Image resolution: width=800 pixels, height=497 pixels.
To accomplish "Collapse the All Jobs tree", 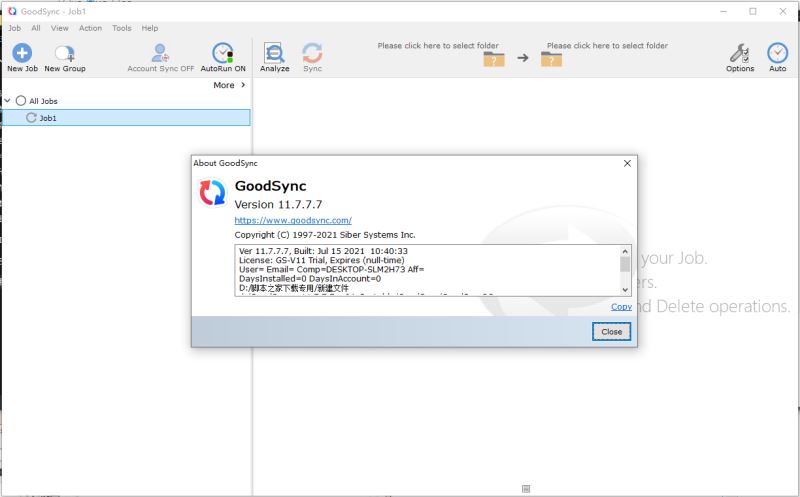I will tap(7, 101).
